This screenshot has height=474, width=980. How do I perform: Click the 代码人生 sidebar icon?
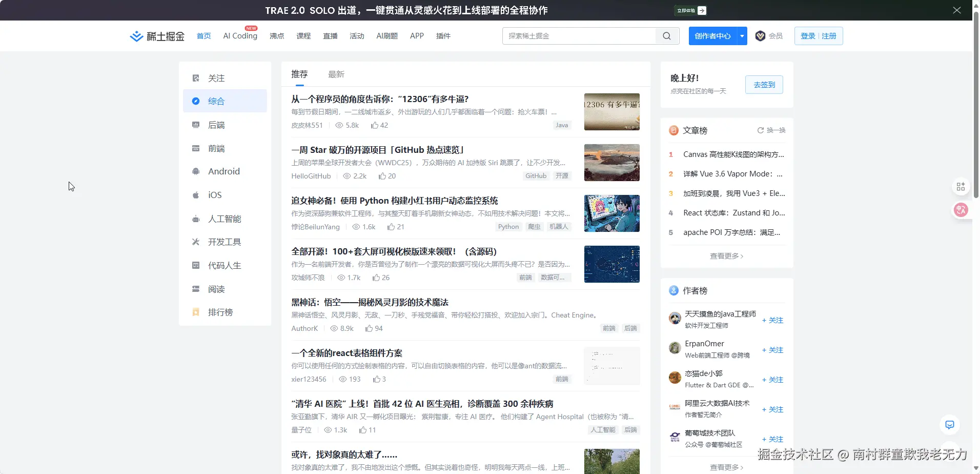coord(196,265)
